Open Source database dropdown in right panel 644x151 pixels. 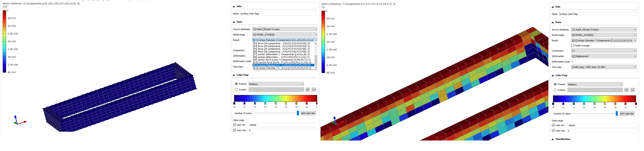[x=604, y=30]
